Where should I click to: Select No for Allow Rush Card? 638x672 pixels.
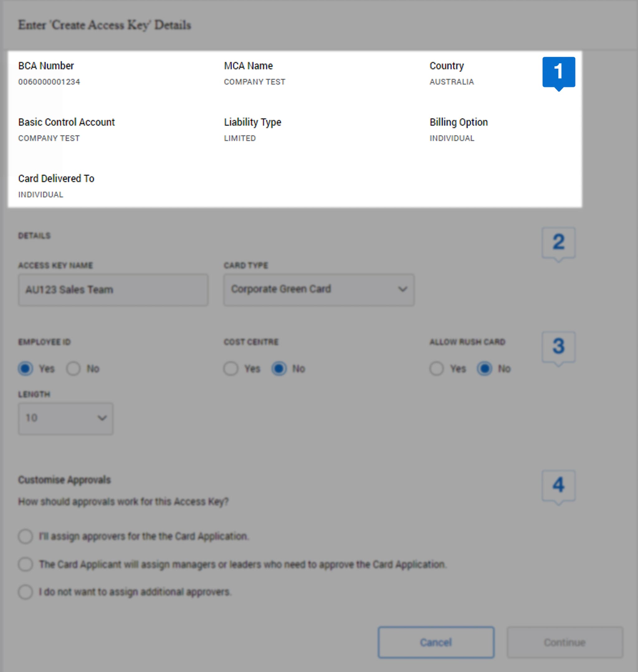click(485, 368)
